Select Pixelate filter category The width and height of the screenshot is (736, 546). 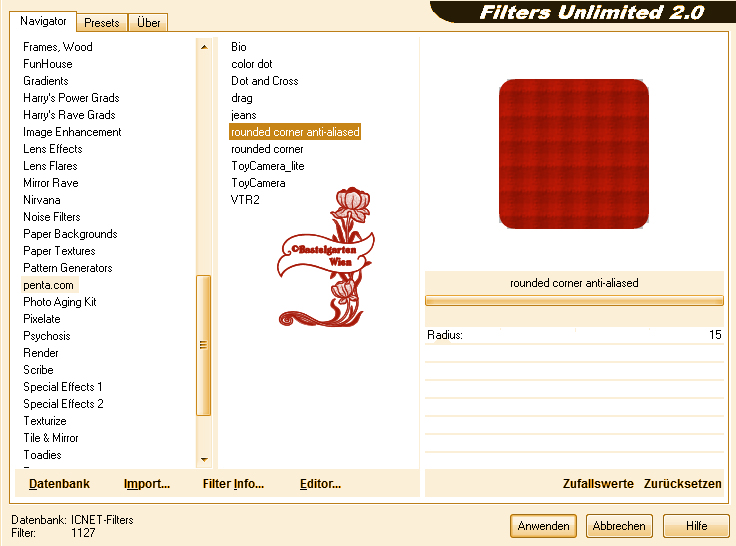pos(42,319)
